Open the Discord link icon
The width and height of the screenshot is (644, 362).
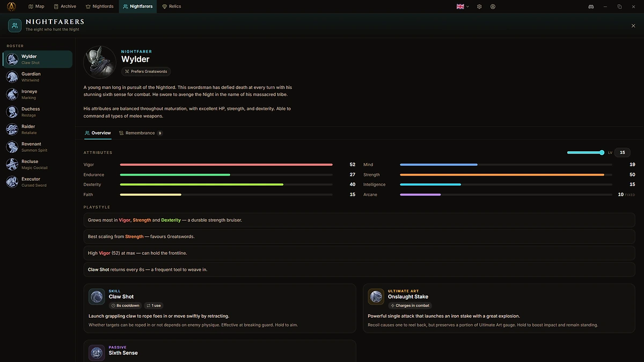coord(591,6)
